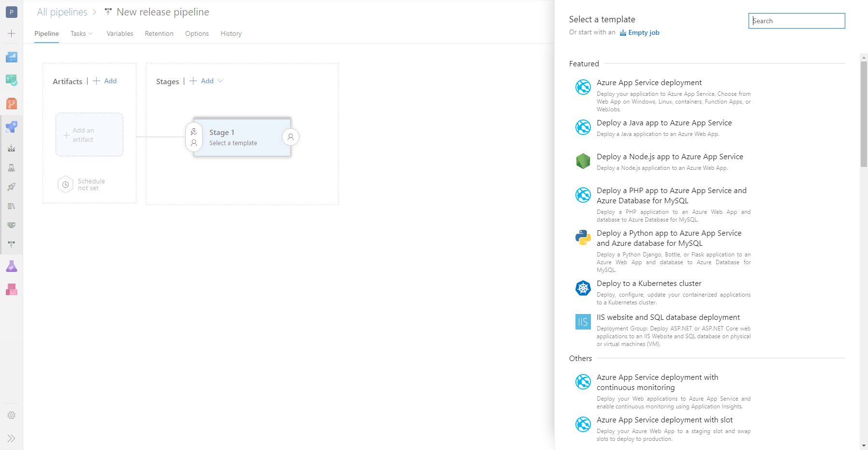Open Deployment groups icon in sidebar
Viewport: 868px width, 450px height.
12,244
